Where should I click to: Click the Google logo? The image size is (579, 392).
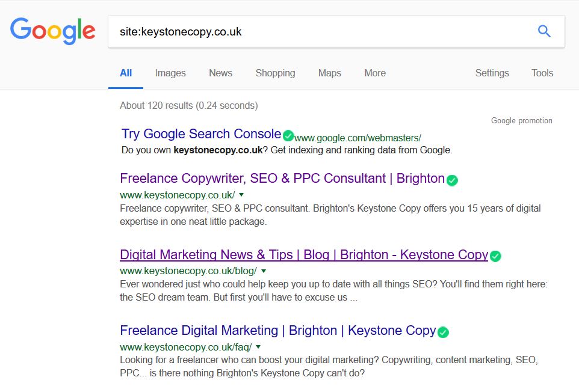click(x=53, y=31)
